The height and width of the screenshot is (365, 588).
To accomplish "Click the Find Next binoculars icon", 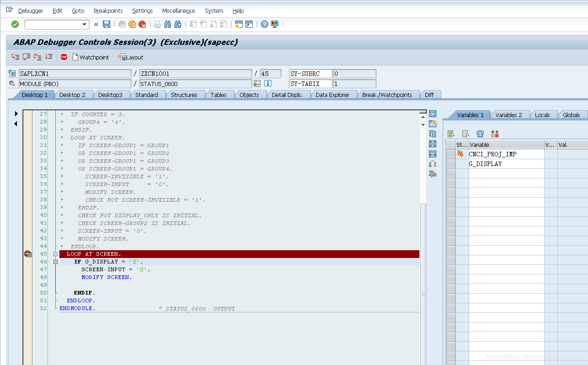I will tap(178, 24).
